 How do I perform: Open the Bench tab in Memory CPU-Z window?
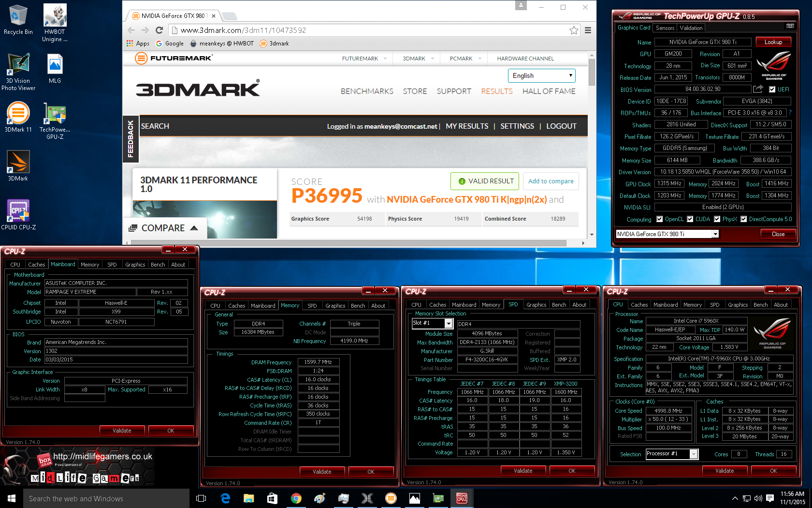[x=358, y=306]
